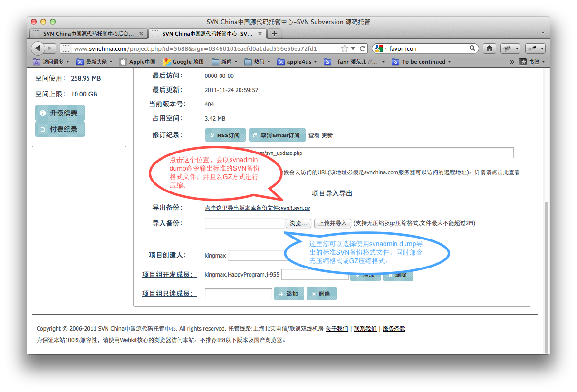Click the export backup svn3.svn.gz link

coord(258,208)
